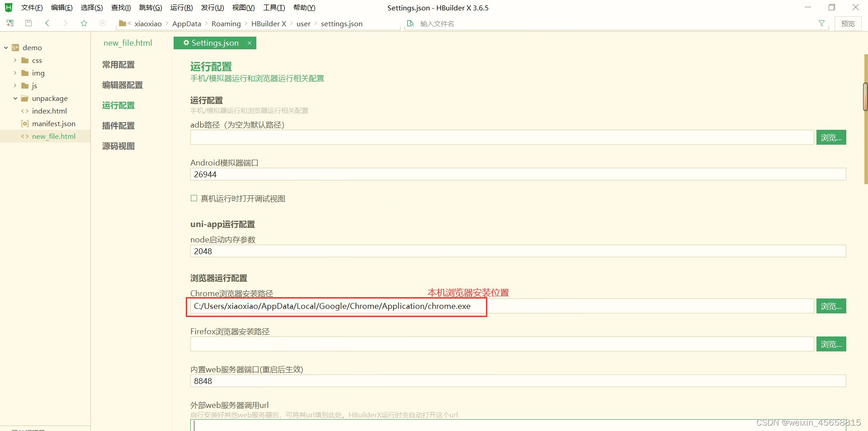The height and width of the screenshot is (431, 868).
Task: Select 插件配置 settings section
Action: coord(118,126)
